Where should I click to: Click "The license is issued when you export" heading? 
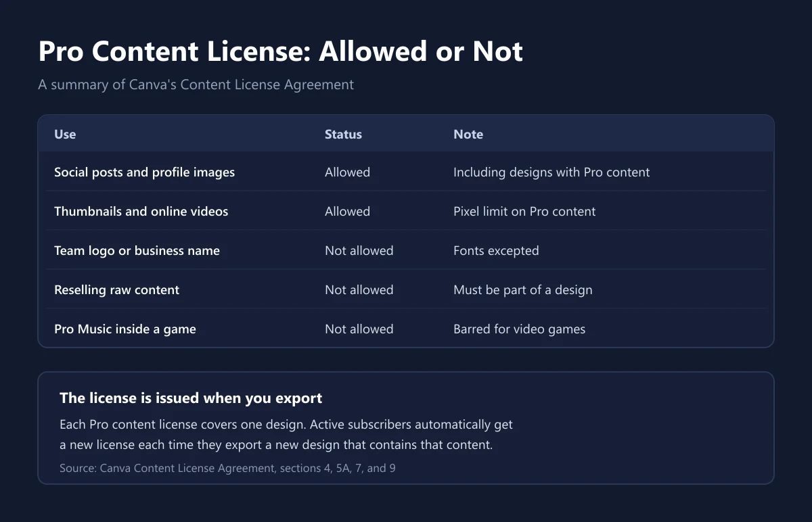click(191, 398)
